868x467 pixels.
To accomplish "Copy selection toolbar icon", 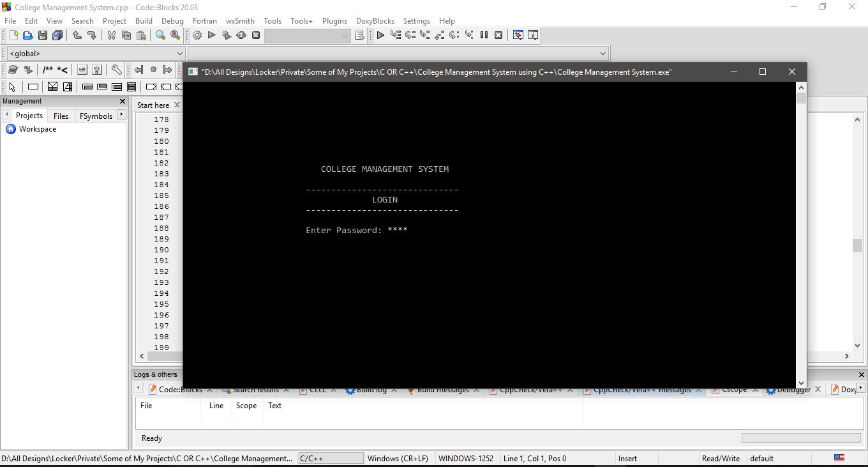I will pyautogui.click(x=126, y=36).
